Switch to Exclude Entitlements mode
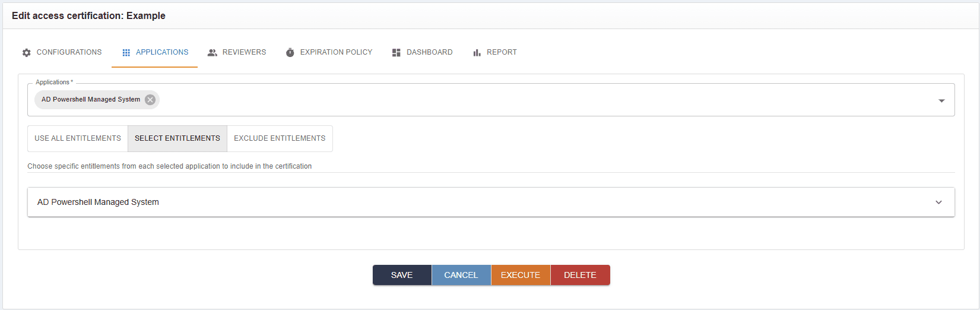 [280, 138]
